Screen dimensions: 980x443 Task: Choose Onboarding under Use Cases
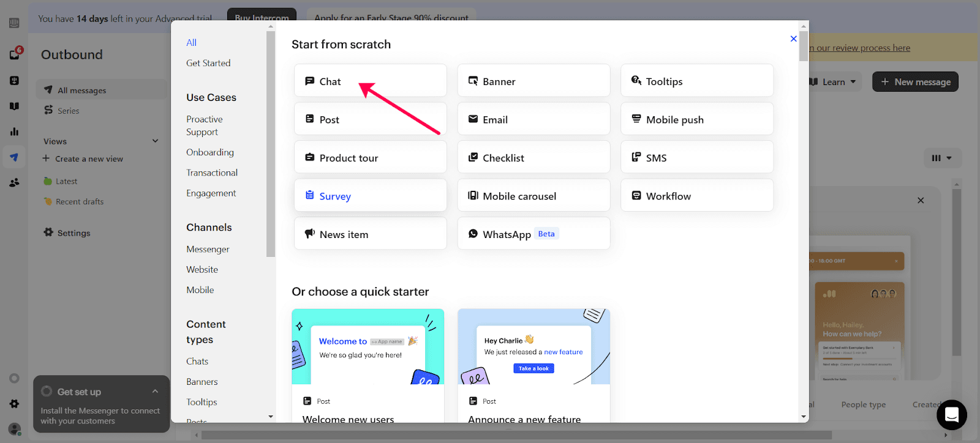click(x=209, y=152)
